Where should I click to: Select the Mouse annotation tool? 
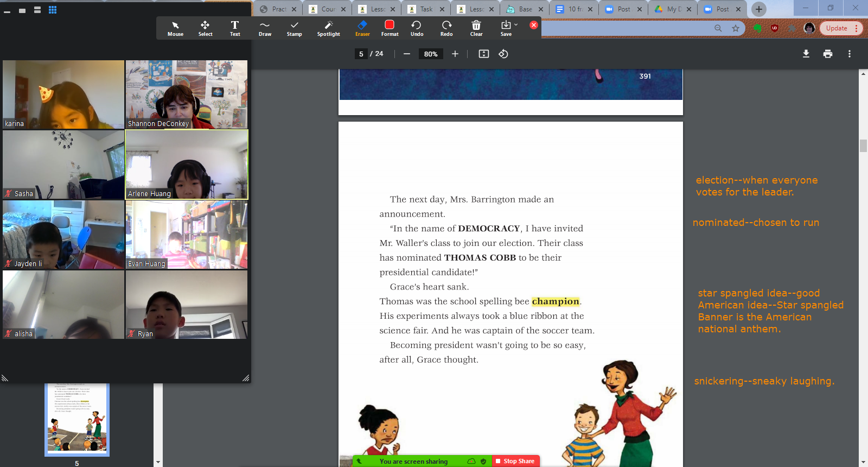click(175, 28)
